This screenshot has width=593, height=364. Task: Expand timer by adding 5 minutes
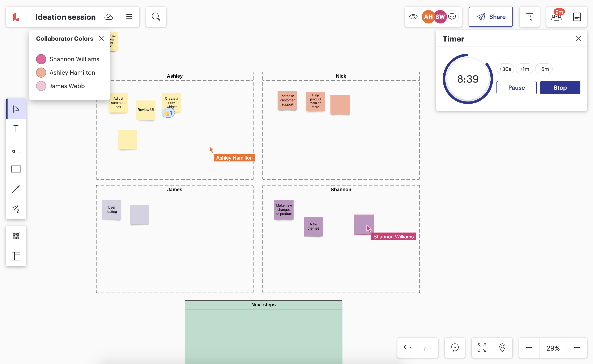(543, 69)
